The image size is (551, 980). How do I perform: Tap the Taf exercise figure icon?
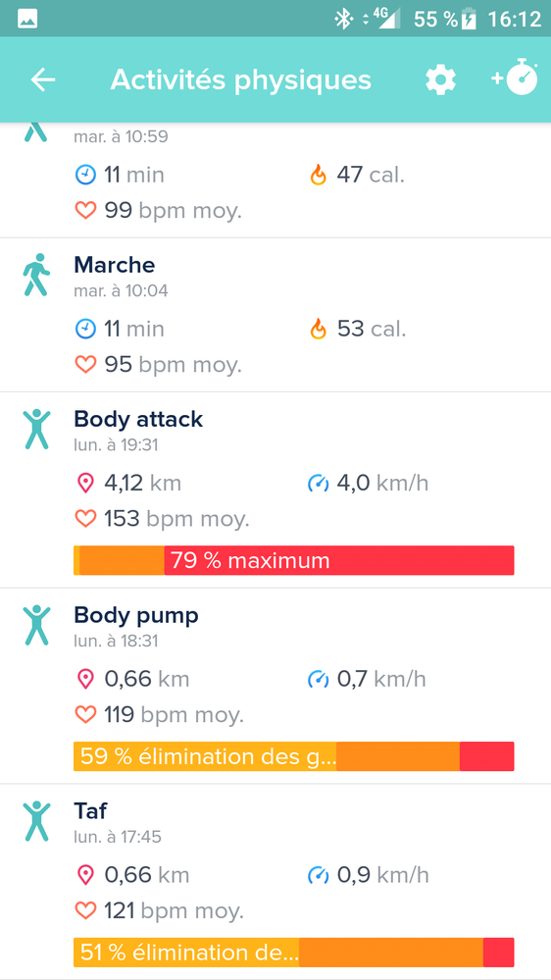point(36,821)
